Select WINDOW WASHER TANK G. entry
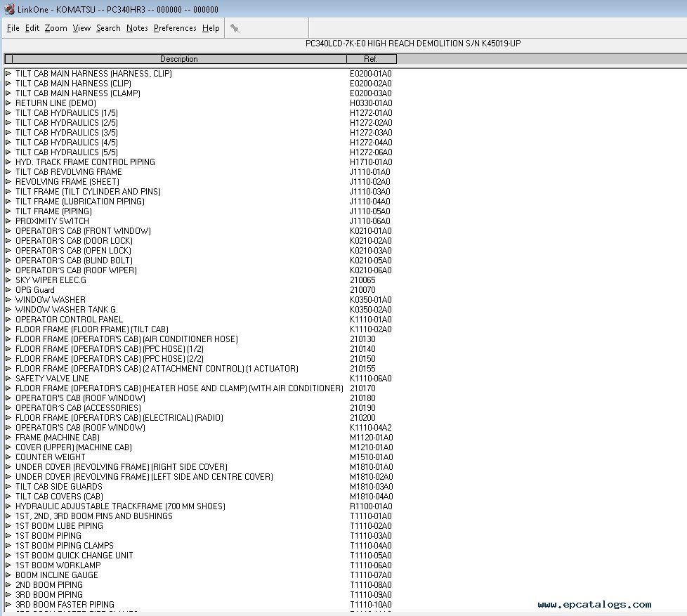687x616 pixels. click(x=67, y=310)
